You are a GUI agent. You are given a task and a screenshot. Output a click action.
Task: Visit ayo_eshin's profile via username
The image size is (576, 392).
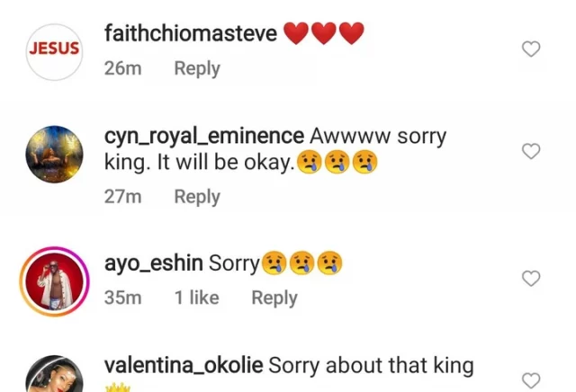154,263
